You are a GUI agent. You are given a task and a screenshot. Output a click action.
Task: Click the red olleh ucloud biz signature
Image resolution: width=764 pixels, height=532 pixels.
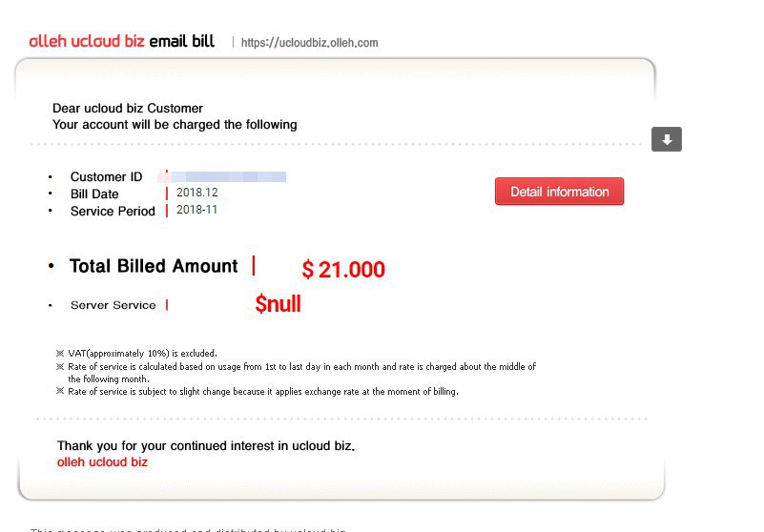(102, 462)
